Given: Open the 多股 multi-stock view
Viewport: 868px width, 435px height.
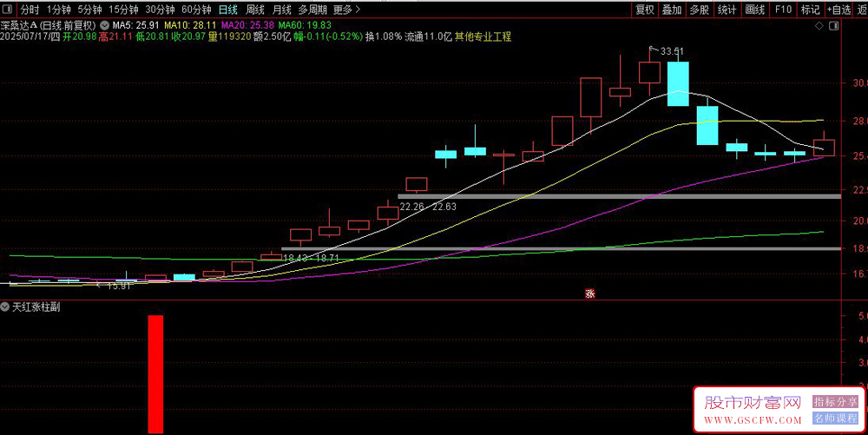Looking at the screenshot, I should pos(699,10).
